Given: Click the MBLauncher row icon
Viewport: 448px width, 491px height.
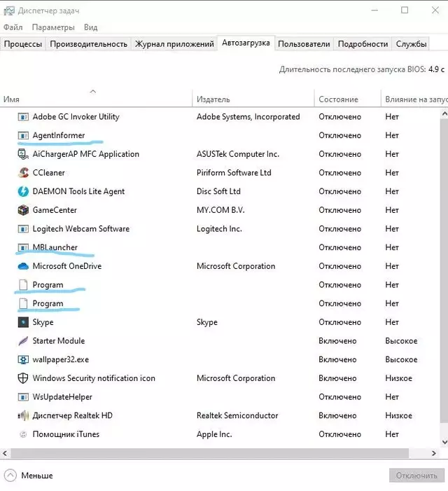Looking at the screenshot, I should 23,248.
